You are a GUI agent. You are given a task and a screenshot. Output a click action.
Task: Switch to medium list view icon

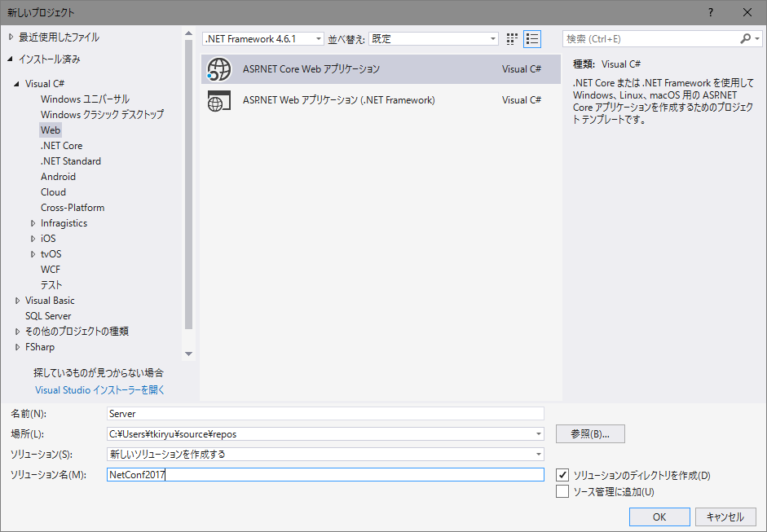coord(532,39)
